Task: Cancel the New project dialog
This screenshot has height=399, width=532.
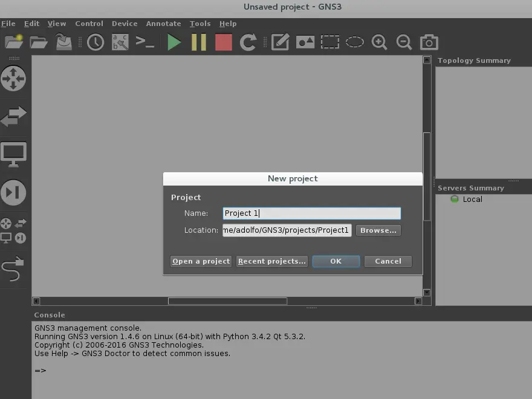Action: click(x=388, y=261)
